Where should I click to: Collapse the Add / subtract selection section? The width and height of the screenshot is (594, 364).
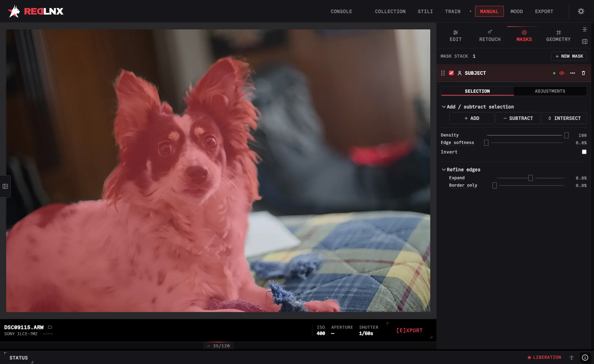(444, 107)
